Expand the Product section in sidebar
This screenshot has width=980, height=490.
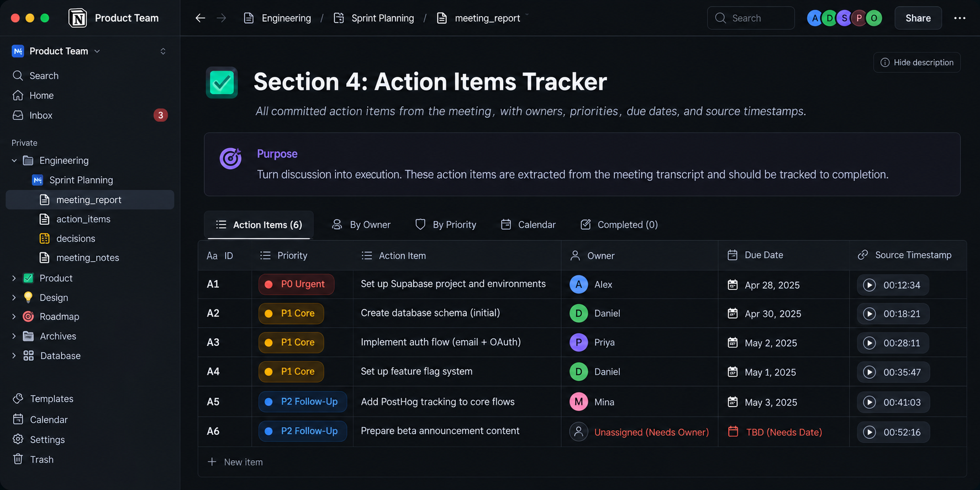(14, 278)
